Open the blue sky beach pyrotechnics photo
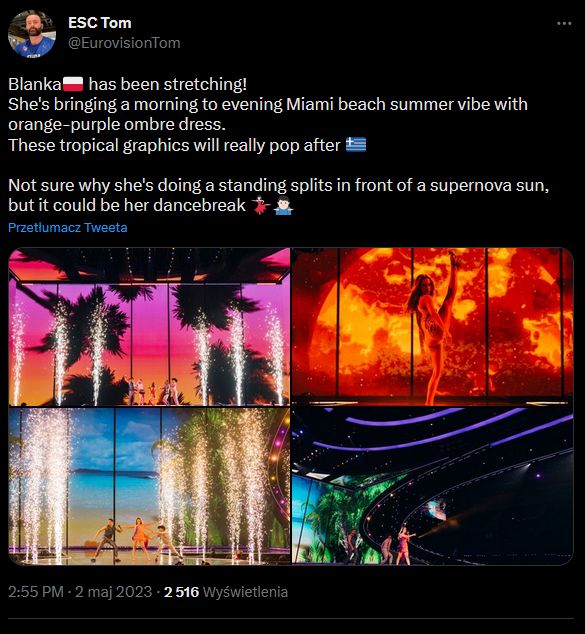 (x=149, y=486)
